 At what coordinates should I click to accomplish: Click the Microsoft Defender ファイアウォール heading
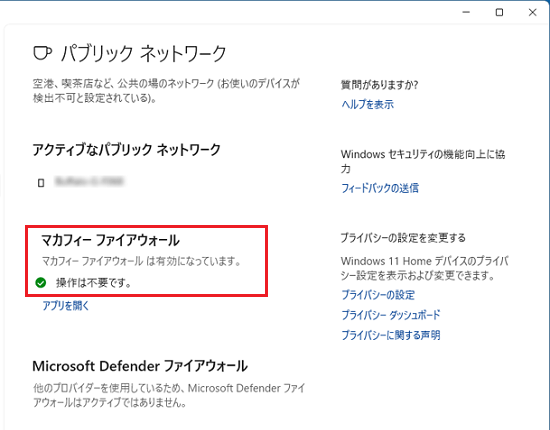[x=140, y=366]
